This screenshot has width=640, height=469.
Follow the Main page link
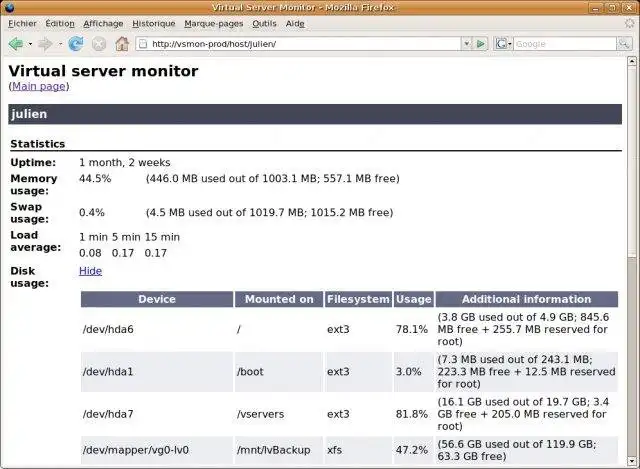pos(39,87)
